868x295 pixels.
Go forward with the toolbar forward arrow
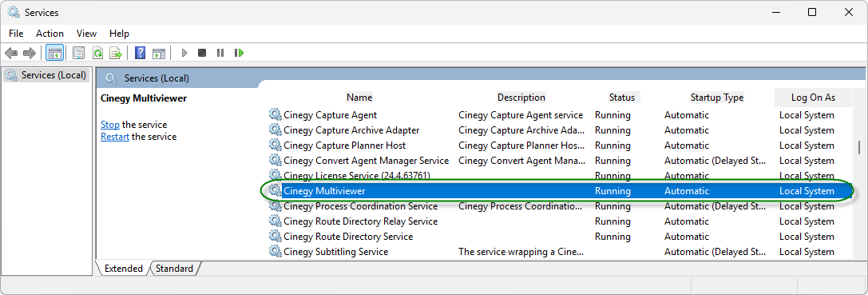[30, 54]
